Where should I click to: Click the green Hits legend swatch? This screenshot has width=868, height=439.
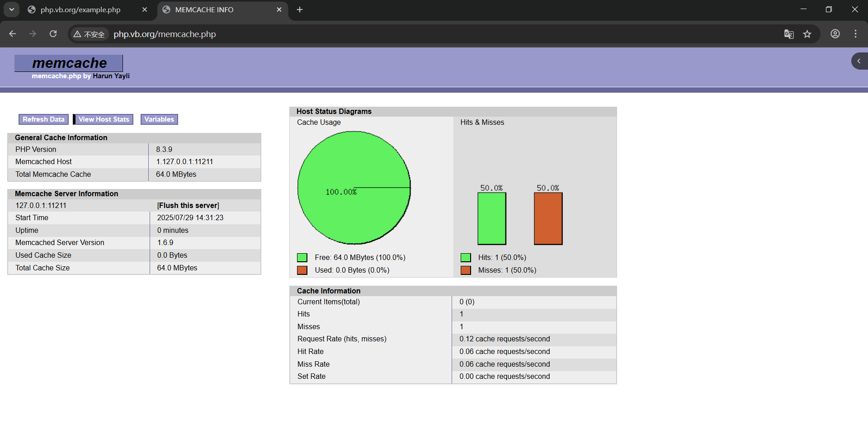(466, 258)
